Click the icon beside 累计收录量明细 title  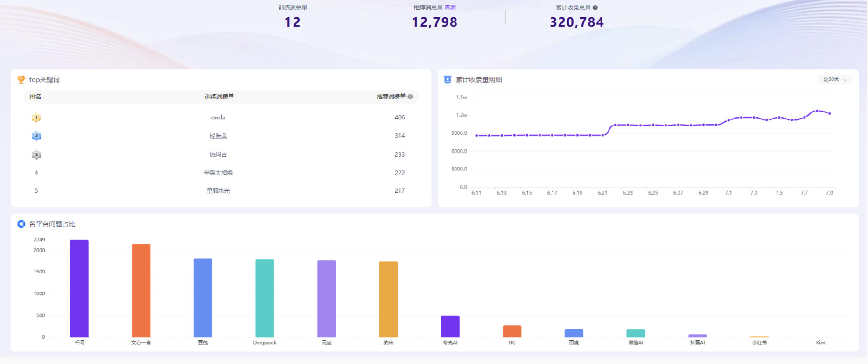(448, 79)
